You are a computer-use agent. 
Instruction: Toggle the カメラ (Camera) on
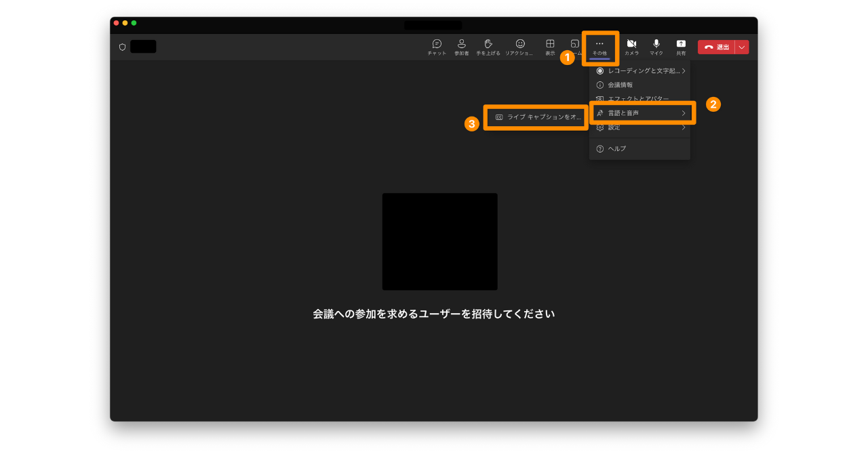[631, 47]
